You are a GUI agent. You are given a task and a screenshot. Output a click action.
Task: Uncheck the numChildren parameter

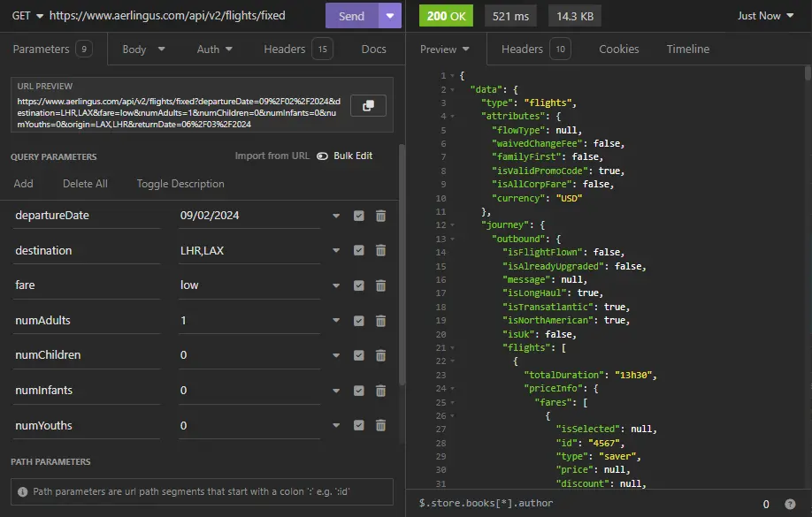pyautogui.click(x=358, y=355)
